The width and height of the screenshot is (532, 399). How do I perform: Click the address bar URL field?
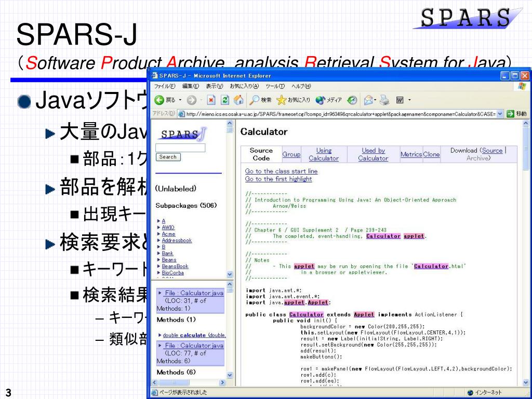(x=341, y=114)
